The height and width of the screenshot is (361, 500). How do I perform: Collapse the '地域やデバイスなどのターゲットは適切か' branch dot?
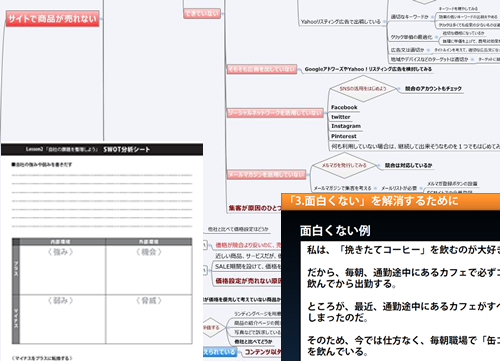(473, 59)
